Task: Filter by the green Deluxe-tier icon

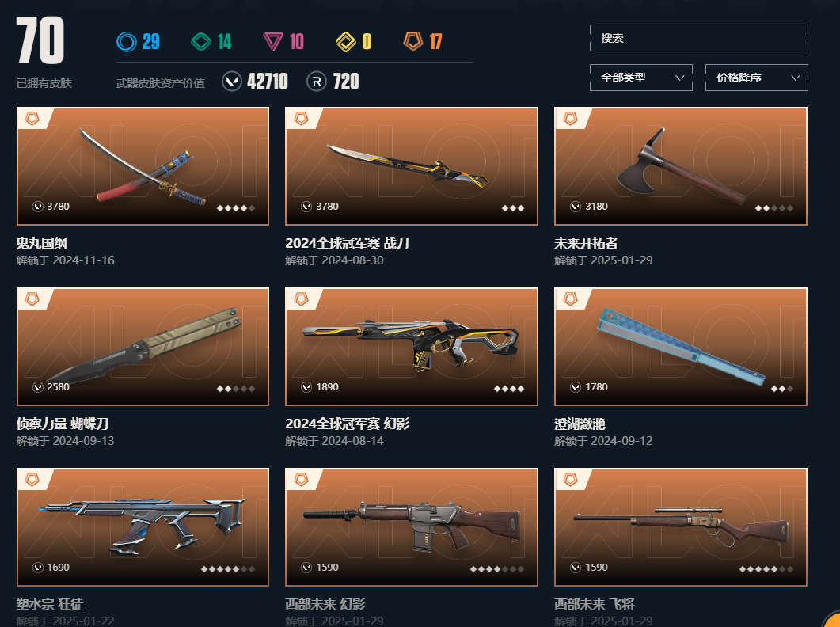Action: pyautogui.click(x=201, y=41)
